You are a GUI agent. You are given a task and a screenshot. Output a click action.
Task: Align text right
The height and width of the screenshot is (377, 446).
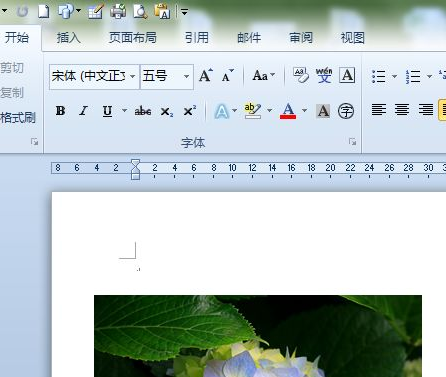click(426, 110)
